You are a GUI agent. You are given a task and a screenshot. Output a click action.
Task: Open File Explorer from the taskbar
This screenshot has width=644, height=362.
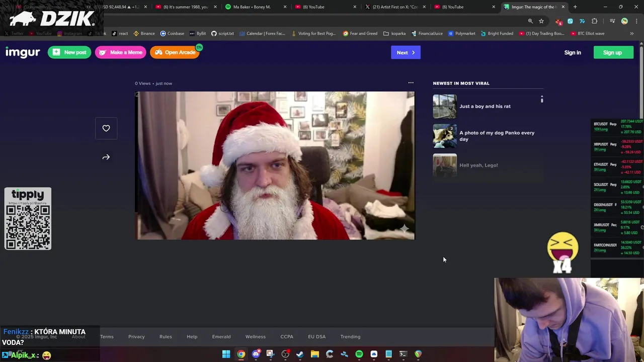[x=314, y=354]
